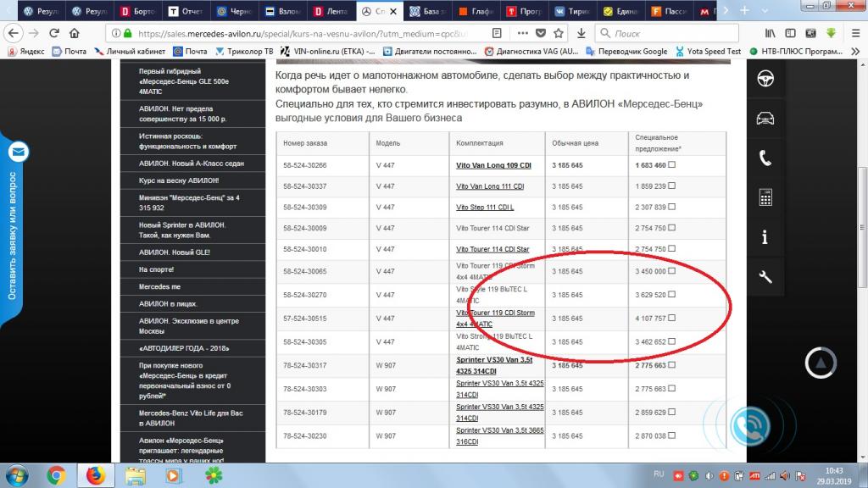Click the envelope icon on feedback tab
Screen dimensions: 868x488
tap(18, 152)
